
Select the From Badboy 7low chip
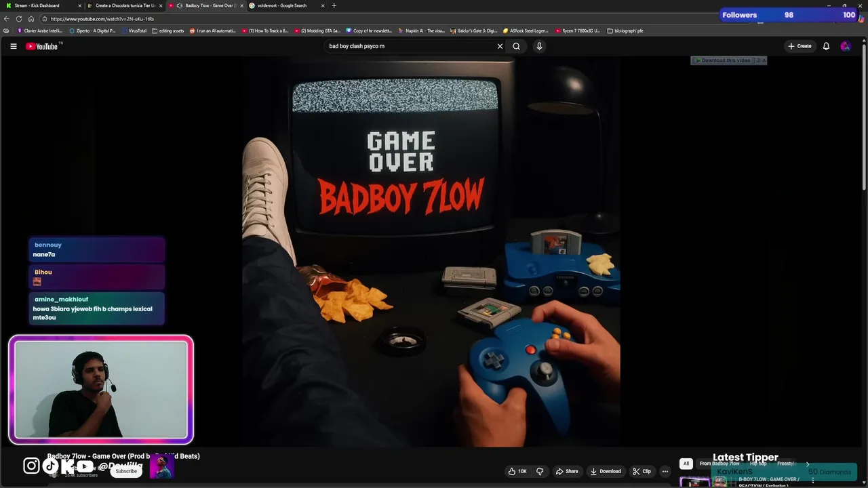point(719,464)
